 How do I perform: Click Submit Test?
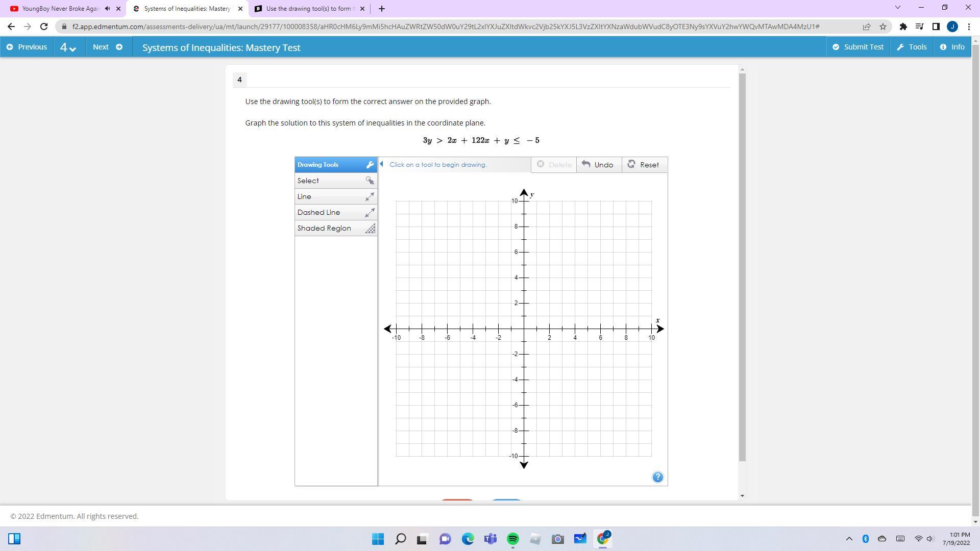858,47
